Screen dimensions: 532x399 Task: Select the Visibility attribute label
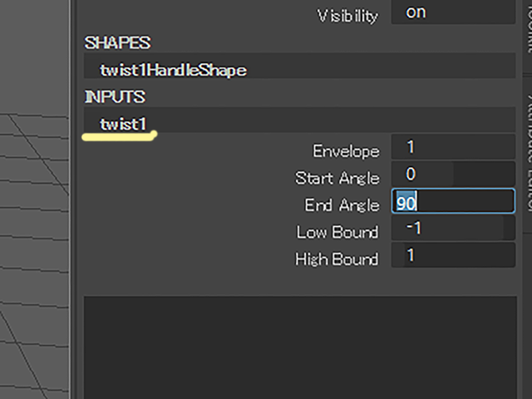coord(347,16)
